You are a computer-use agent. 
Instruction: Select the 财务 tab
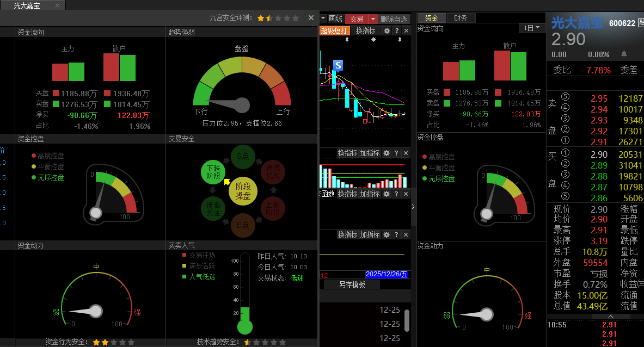click(461, 18)
